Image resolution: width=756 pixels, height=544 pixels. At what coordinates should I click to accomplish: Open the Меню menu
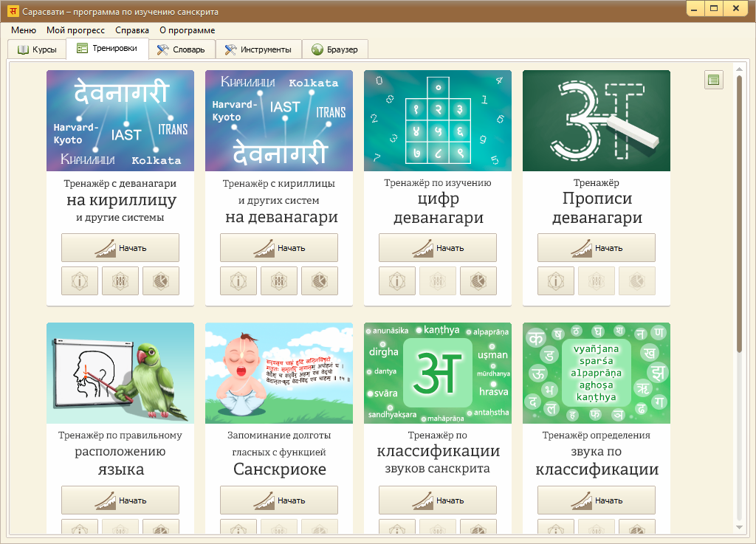click(x=24, y=30)
